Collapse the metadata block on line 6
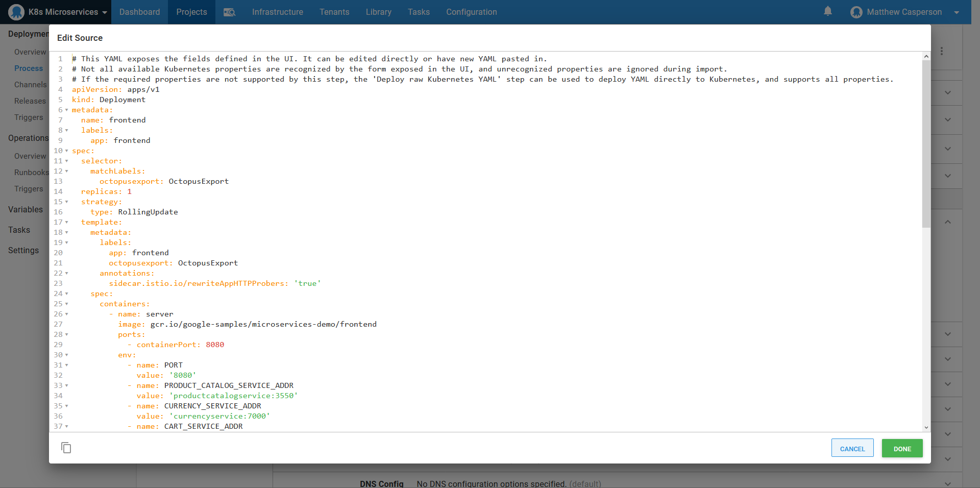This screenshot has height=488, width=980. 65,110
